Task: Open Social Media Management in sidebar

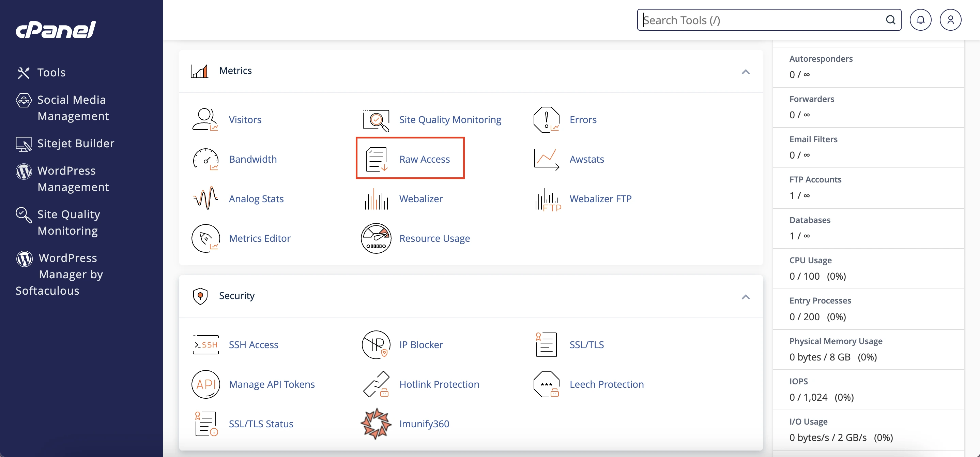Action: click(62, 108)
